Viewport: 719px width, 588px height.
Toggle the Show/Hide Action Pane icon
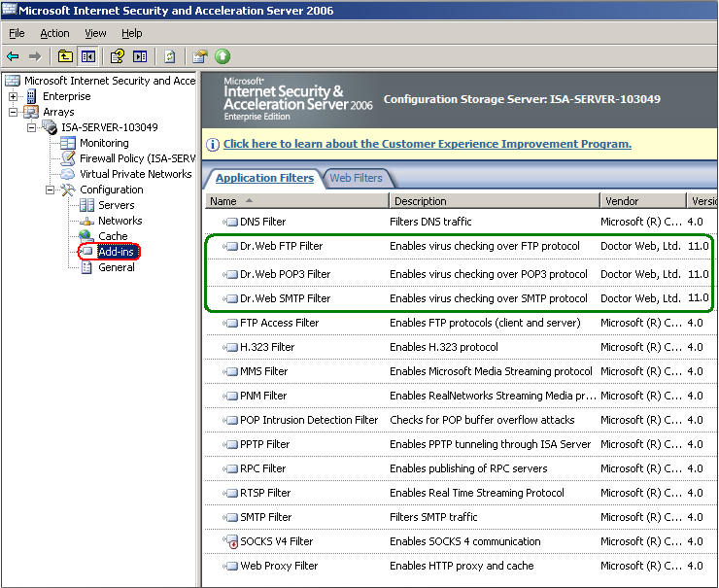[x=140, y=56]
